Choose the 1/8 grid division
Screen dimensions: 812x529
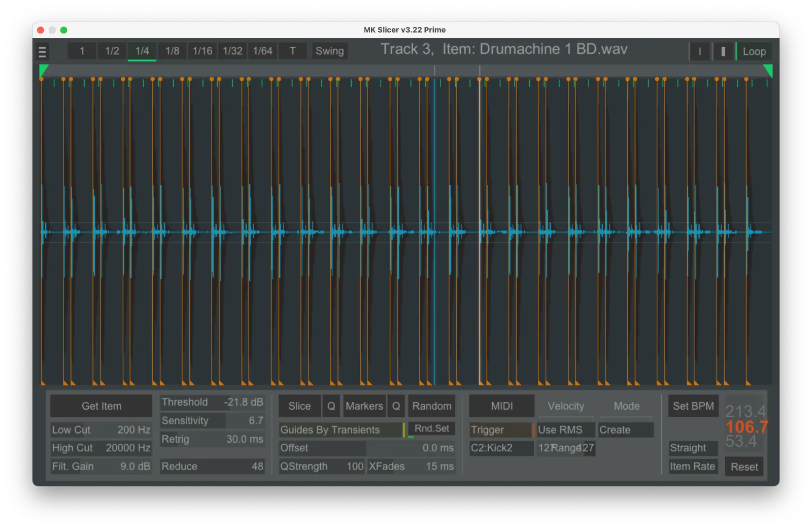click(x=173, y=51)
